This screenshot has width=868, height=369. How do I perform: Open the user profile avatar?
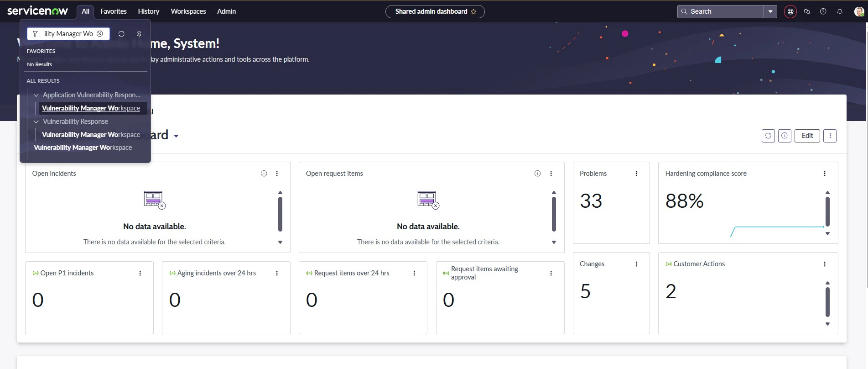coord(859,11)
